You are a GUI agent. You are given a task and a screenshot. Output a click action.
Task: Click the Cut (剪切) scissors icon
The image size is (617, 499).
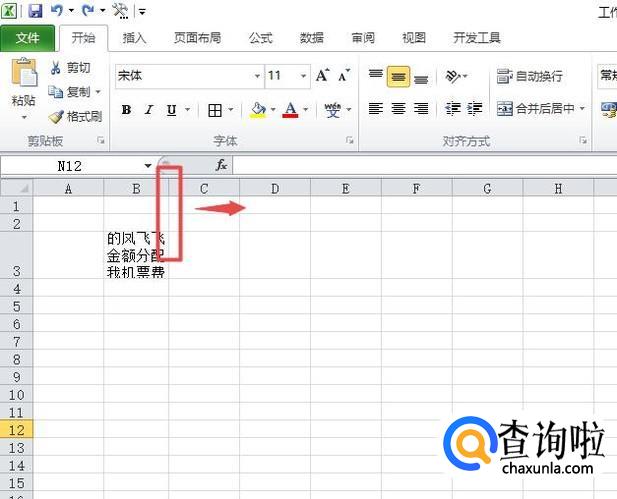click(55, 68)
